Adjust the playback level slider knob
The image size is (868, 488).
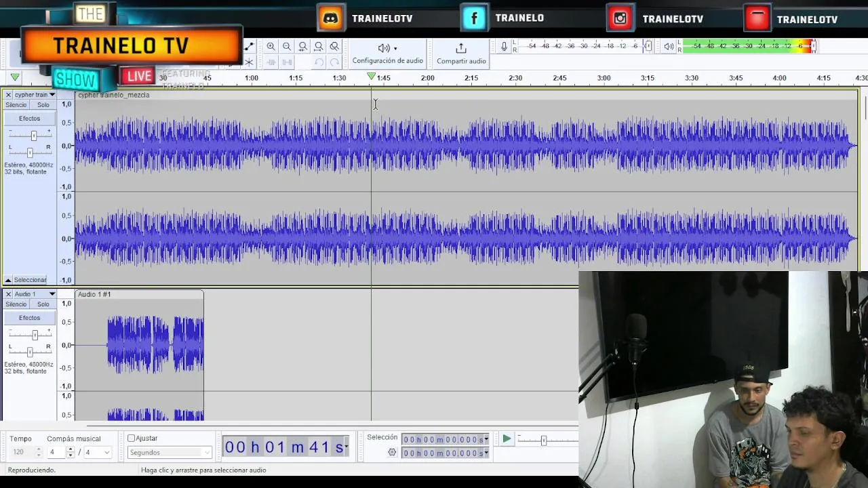pyautogui.click(x=813, y=46)
